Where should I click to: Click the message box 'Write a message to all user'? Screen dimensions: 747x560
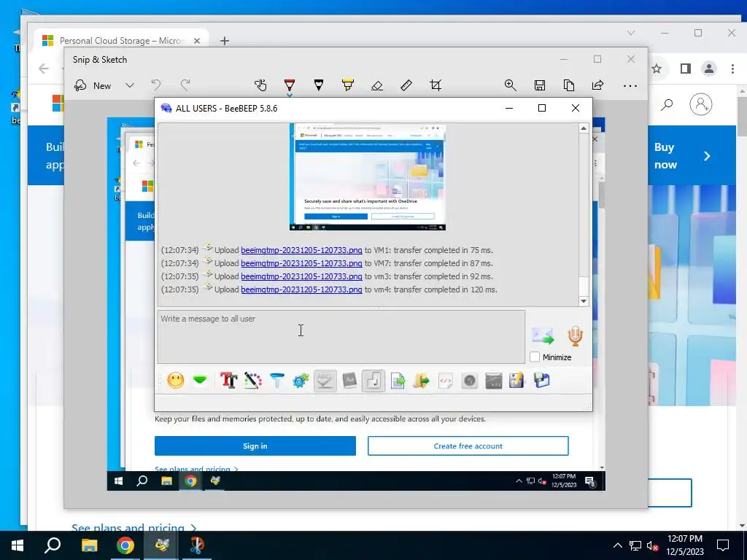click(x=341, y=337)
